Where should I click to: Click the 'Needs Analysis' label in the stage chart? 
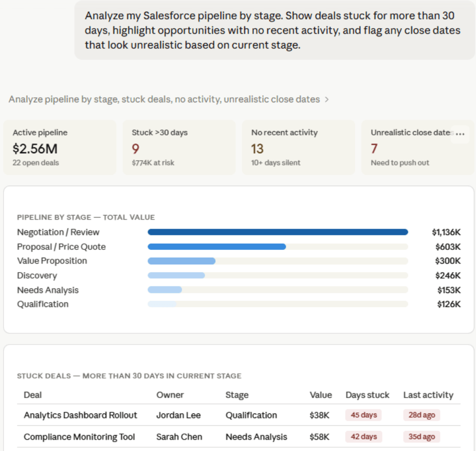(x=48, y=290)
